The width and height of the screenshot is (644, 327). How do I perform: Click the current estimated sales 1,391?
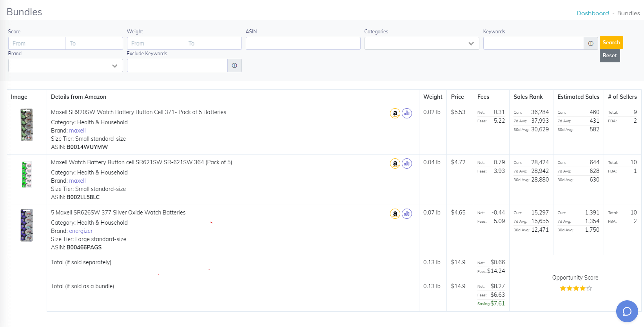click(x=592, y=213)
